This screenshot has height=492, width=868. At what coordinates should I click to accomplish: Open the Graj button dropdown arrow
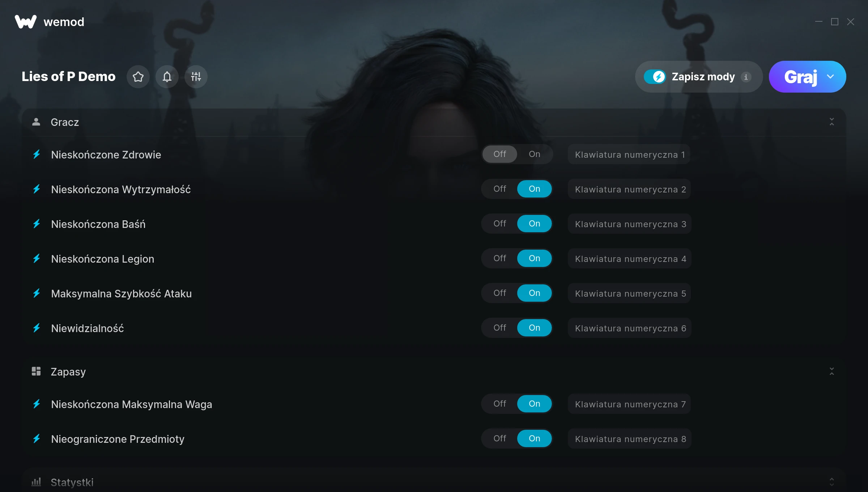pyautogui.click(x=831, y=77)
